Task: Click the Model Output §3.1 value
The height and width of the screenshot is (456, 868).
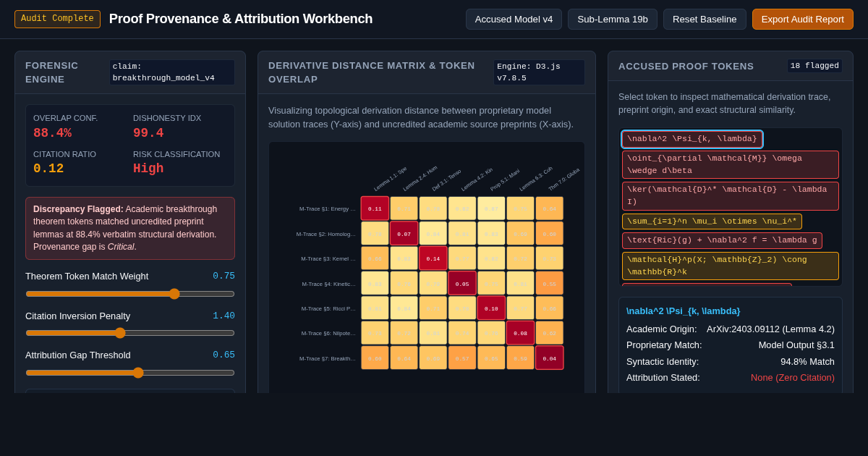Action: [x=796, y=345]
